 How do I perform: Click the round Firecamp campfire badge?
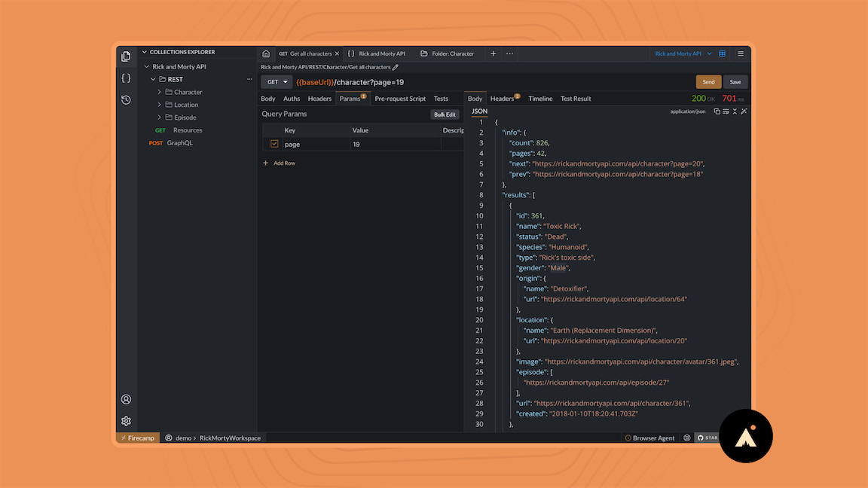(x=746, y=436)
